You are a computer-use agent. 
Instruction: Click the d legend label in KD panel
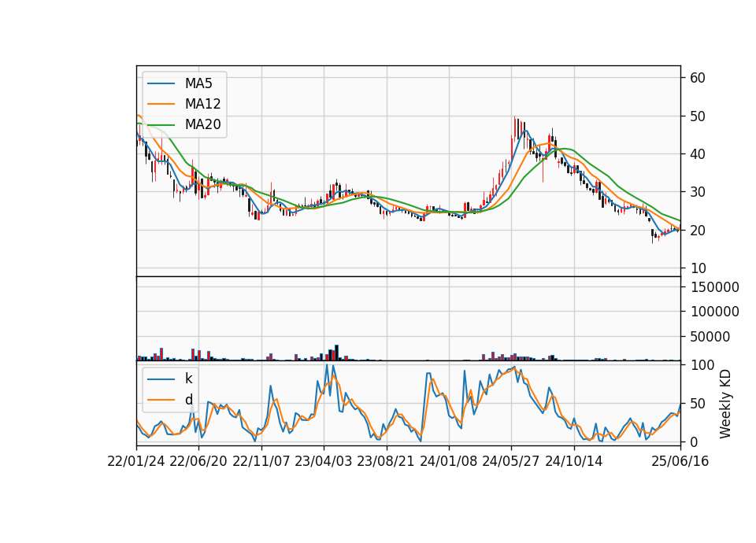pos(188,400)
